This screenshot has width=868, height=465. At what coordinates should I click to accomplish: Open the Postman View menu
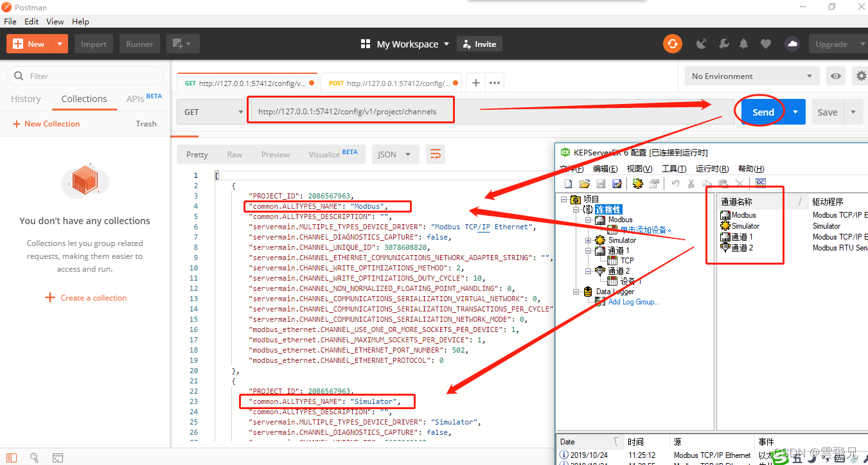55,21
